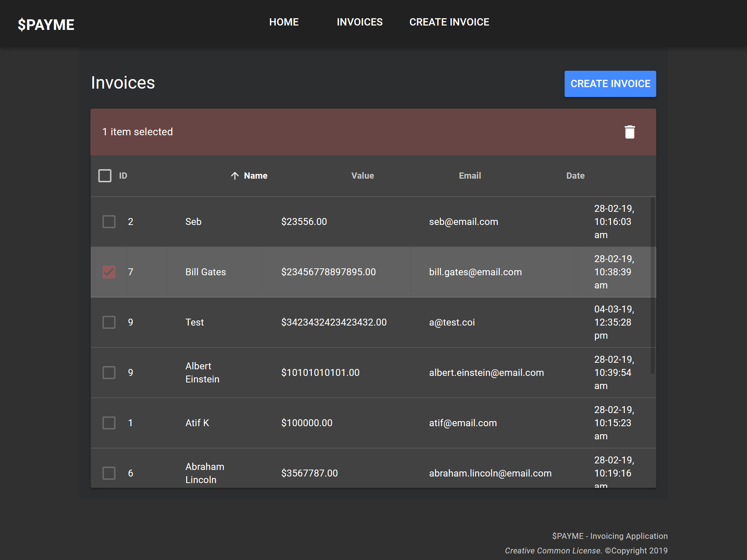The width and height of the screenshot is (747, 560).
Task: Sort the table by Value column
Action: pyautogui.click(x=363, y=176)
